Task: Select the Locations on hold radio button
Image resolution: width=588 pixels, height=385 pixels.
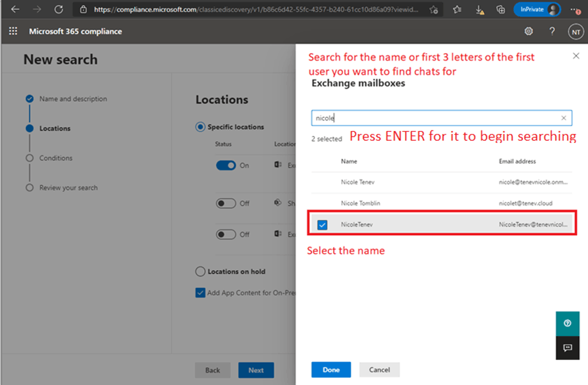Action: 200,271
